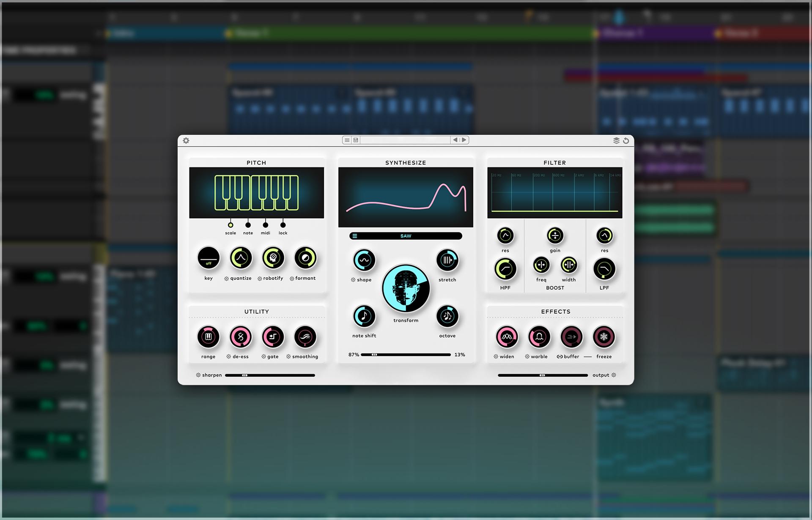Click the pitch keyboard display

256,193
